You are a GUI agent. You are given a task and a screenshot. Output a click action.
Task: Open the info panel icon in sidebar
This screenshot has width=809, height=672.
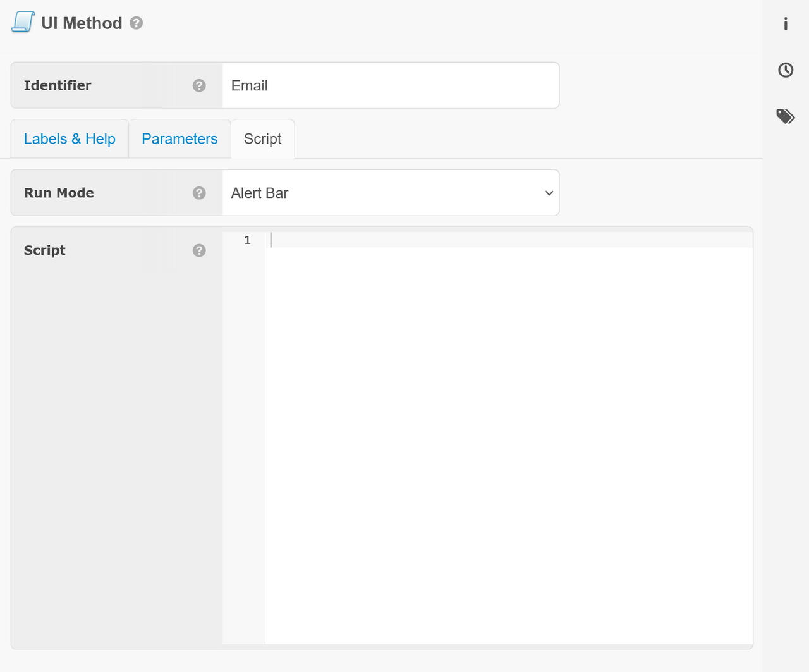point(786,24)
